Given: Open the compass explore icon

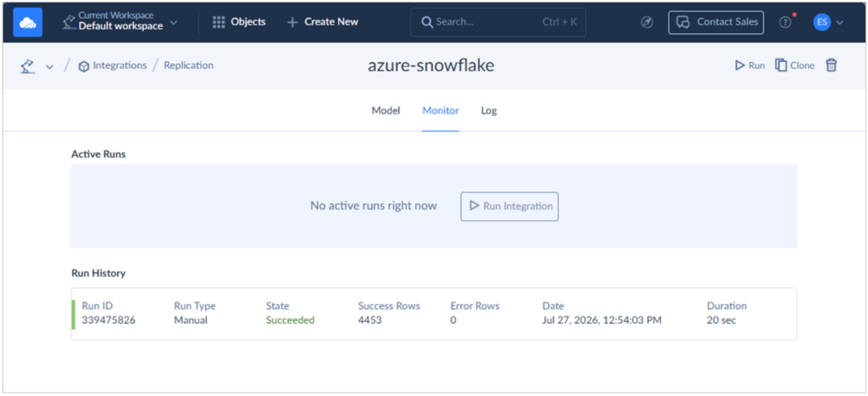Looking at the screenshot, I should (x=647, y=23).
